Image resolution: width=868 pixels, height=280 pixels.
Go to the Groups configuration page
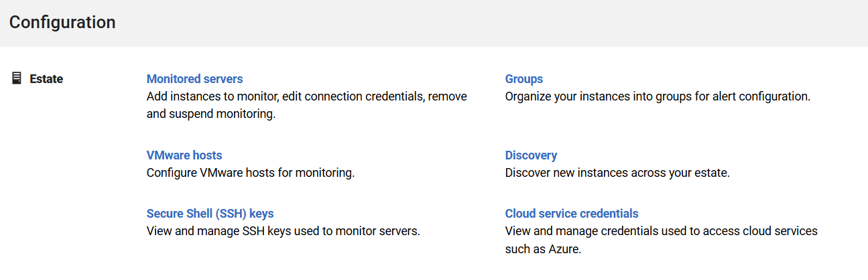pos(523,79)
